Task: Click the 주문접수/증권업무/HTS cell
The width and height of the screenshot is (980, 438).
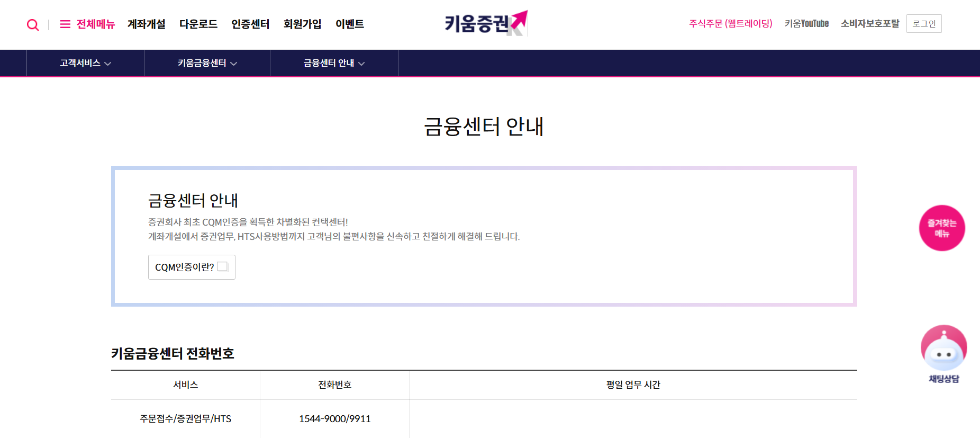Action: tap(186, 418)
